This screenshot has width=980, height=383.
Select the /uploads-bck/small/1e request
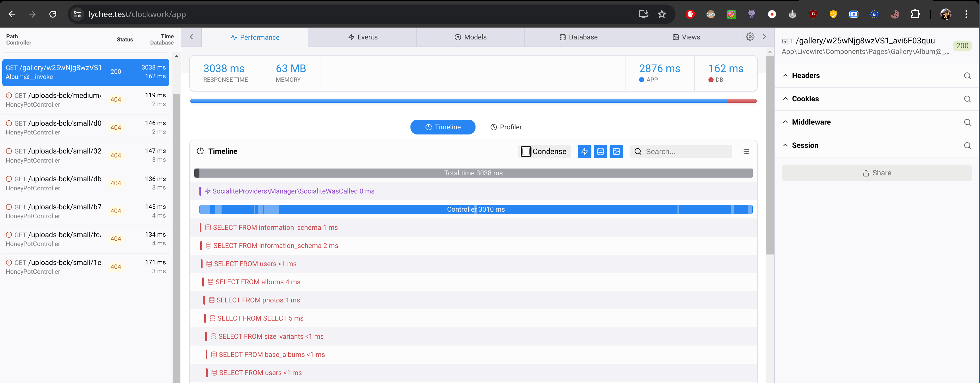click(86, 267)
